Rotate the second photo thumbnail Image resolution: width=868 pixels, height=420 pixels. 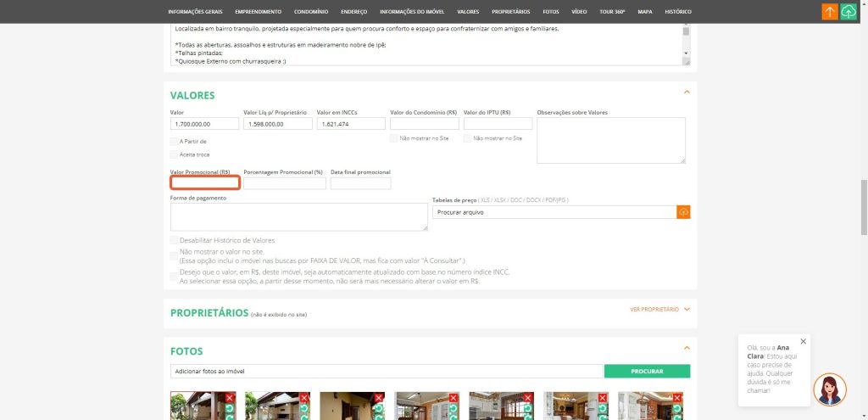(x=304, y=408)
